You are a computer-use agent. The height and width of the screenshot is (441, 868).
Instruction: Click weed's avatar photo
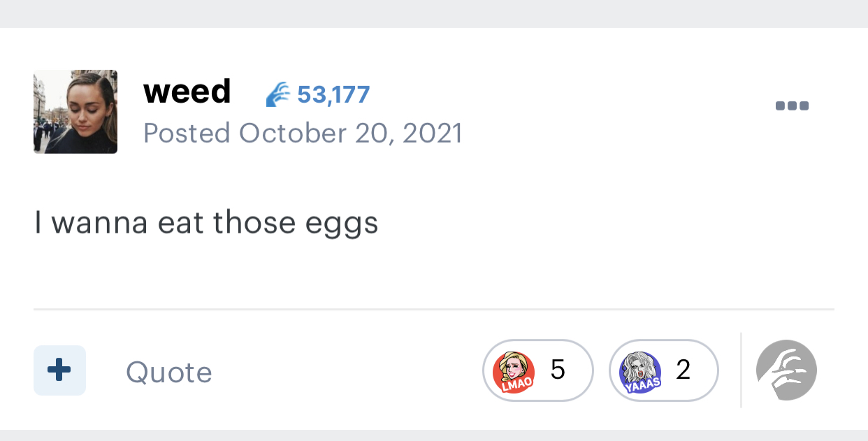point(75,112)
